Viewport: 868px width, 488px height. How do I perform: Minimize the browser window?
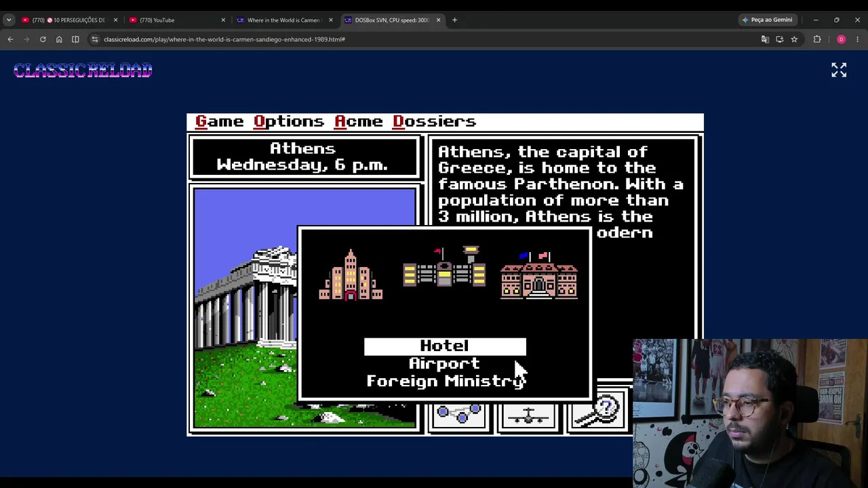click(816, 20)
